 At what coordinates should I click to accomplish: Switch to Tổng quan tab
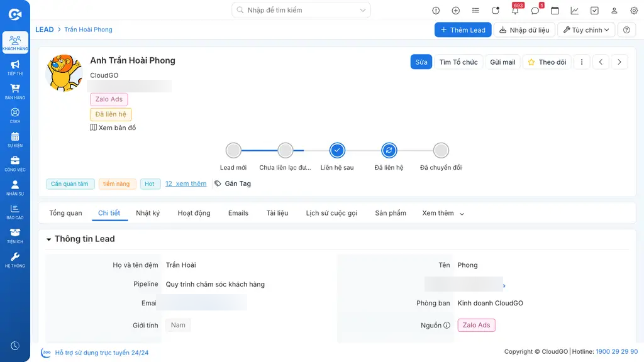point(65,213)
